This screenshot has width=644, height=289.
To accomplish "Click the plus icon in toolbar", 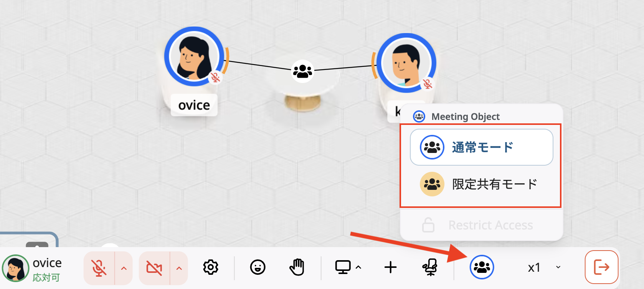I will coord(390,267).
